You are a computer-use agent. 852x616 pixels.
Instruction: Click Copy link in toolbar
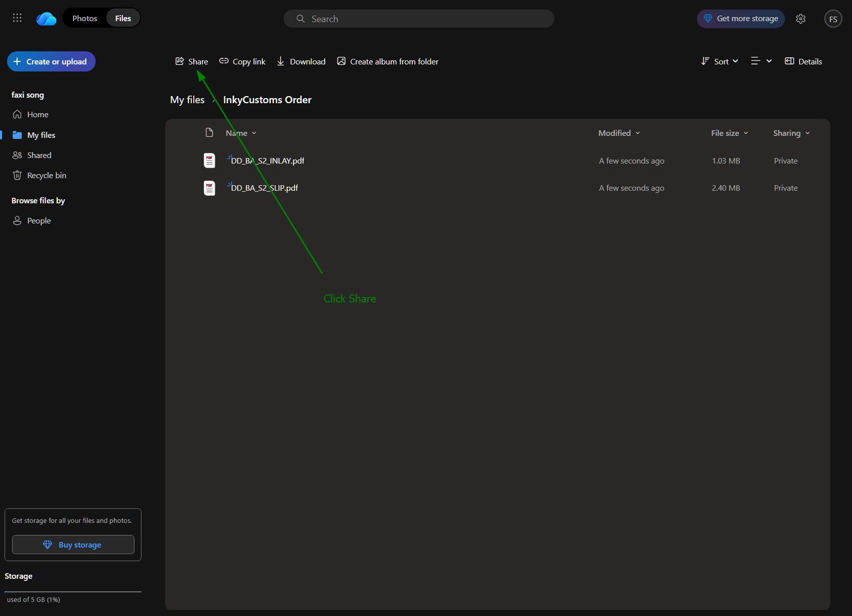[242, 61]
